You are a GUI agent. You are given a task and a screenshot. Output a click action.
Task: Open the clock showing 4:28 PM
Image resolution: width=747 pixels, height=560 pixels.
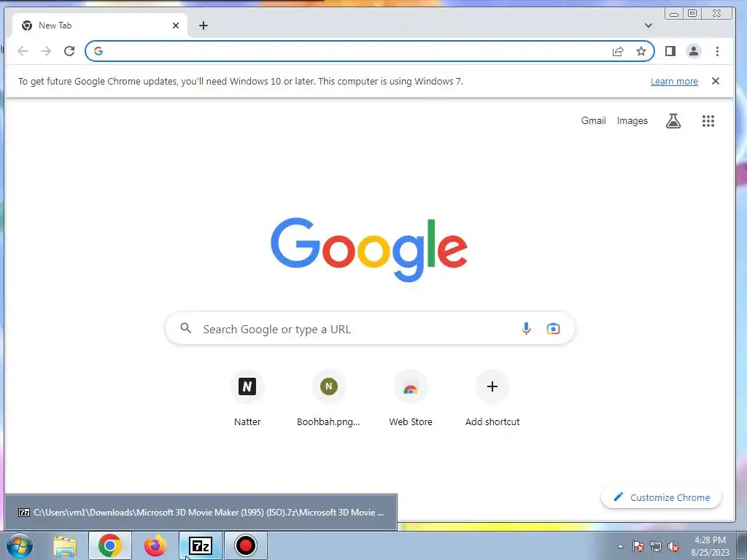[710, 546]
